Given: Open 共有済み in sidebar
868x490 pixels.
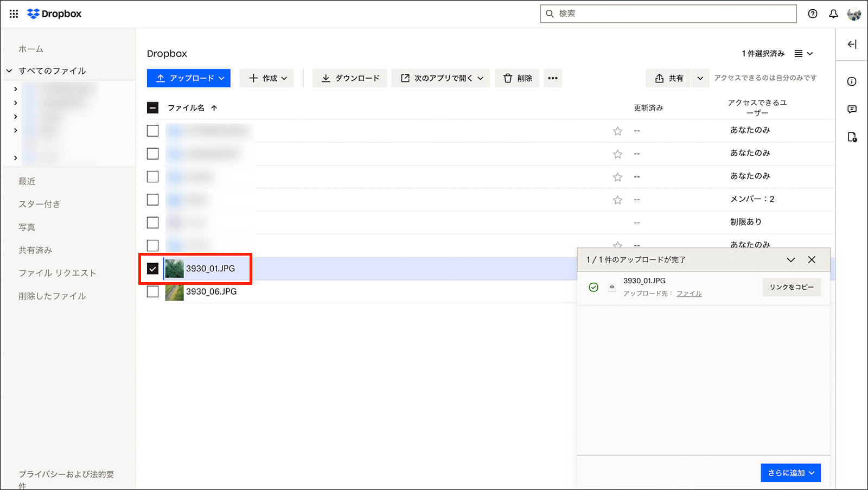Looking at the screenshot, I should tap(35, 250).
